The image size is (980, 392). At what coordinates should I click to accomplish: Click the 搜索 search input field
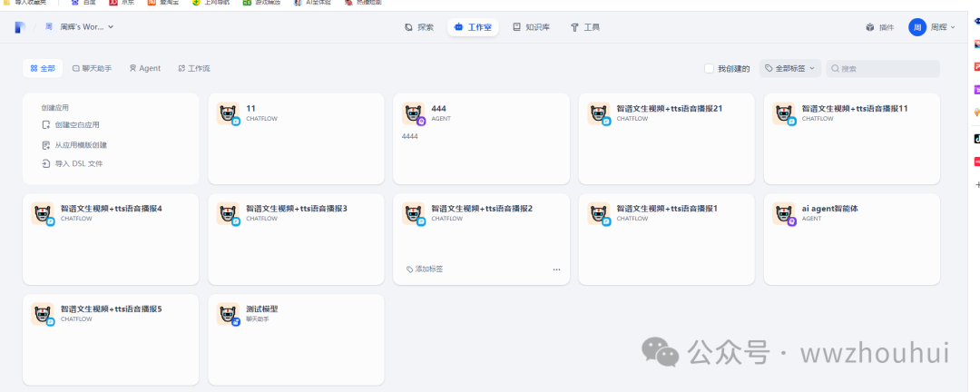click(x=885, y=68)
